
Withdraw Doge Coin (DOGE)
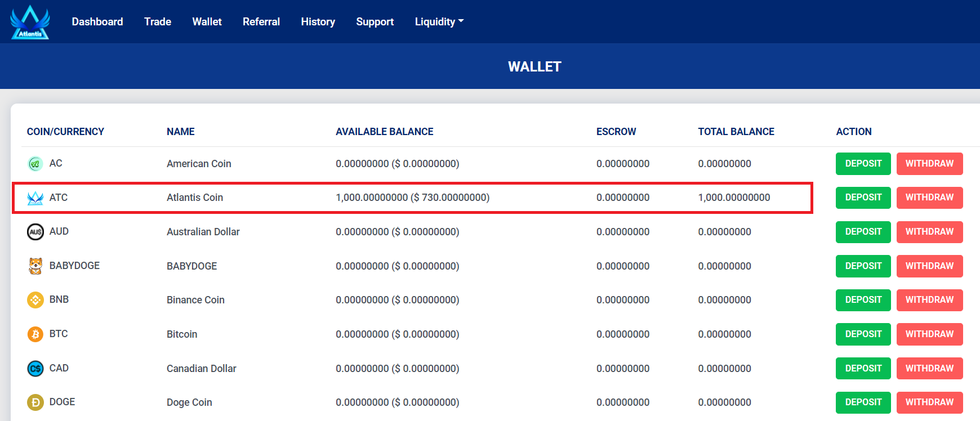tap(930, 402)
